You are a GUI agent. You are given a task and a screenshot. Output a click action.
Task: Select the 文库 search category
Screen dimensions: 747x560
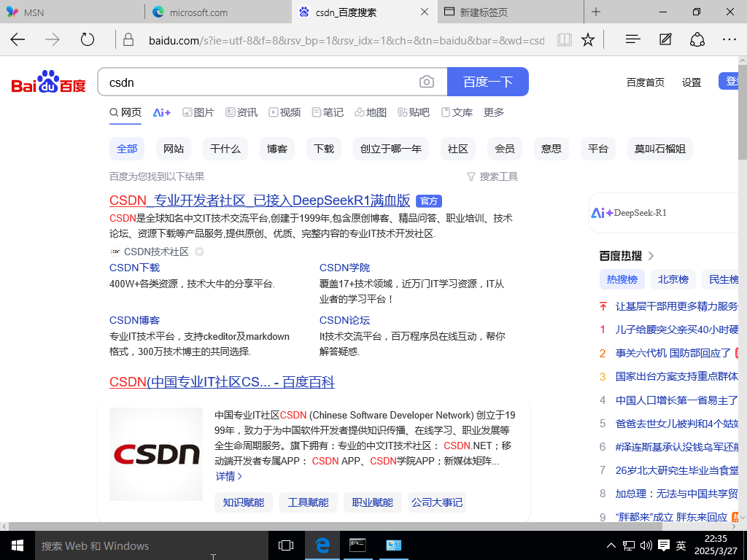(x=457, y=112)
